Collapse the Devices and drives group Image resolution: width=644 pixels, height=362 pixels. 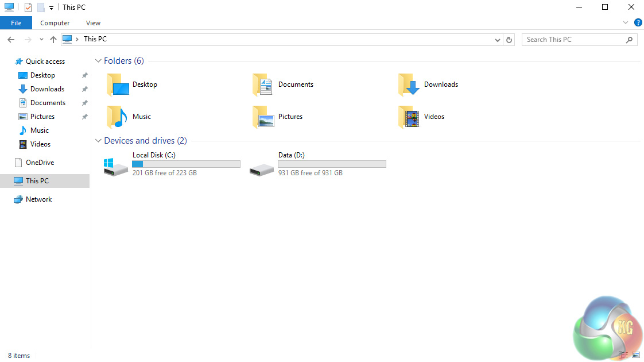tap(98, 141)
